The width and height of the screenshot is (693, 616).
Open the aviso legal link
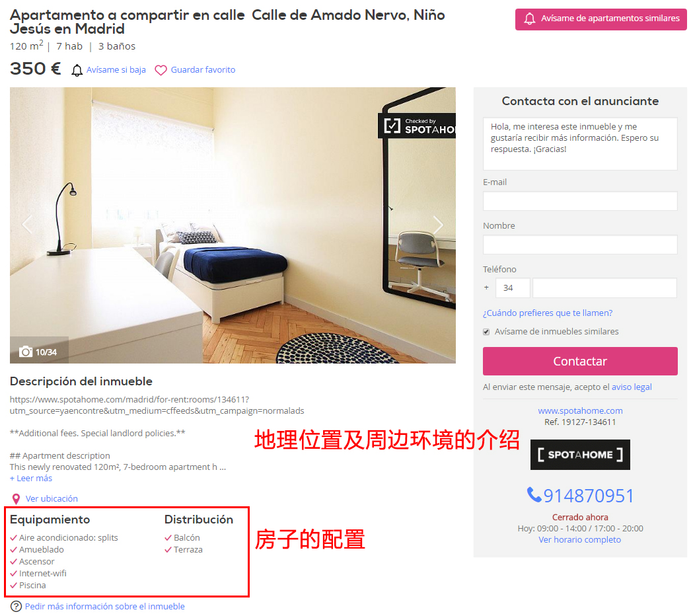[x=632, y=387]
